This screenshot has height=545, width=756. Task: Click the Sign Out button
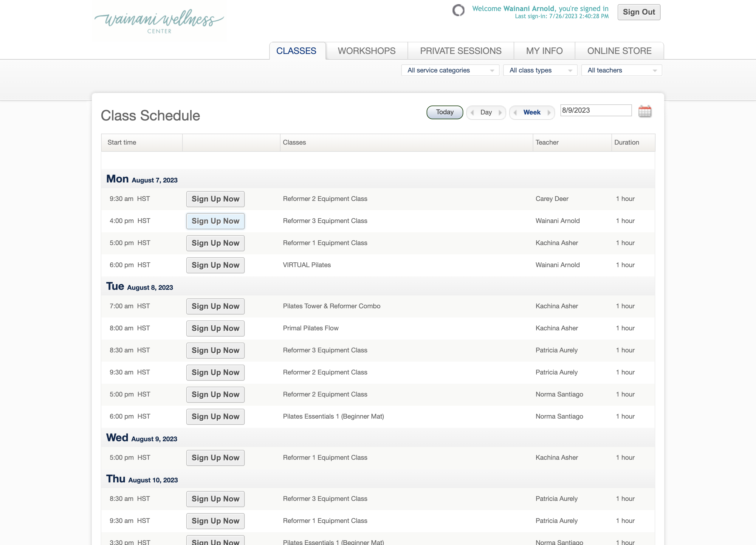pos(639,12)
